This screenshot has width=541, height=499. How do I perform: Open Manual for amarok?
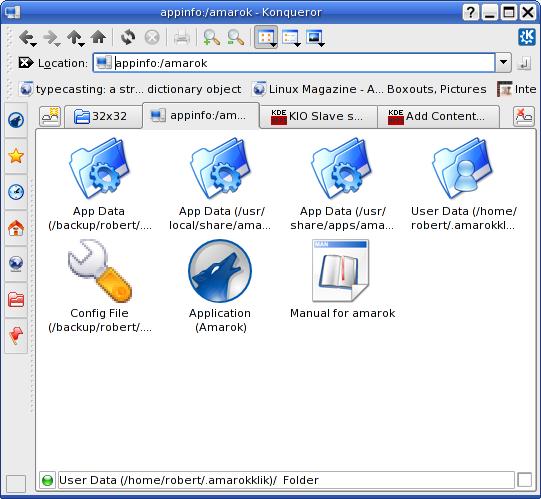click(x=342, y=280)
